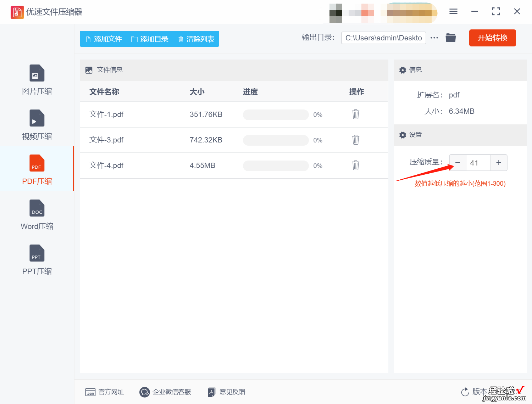Click progress bar of 文件-4.pdf

(x=276, y=166)
